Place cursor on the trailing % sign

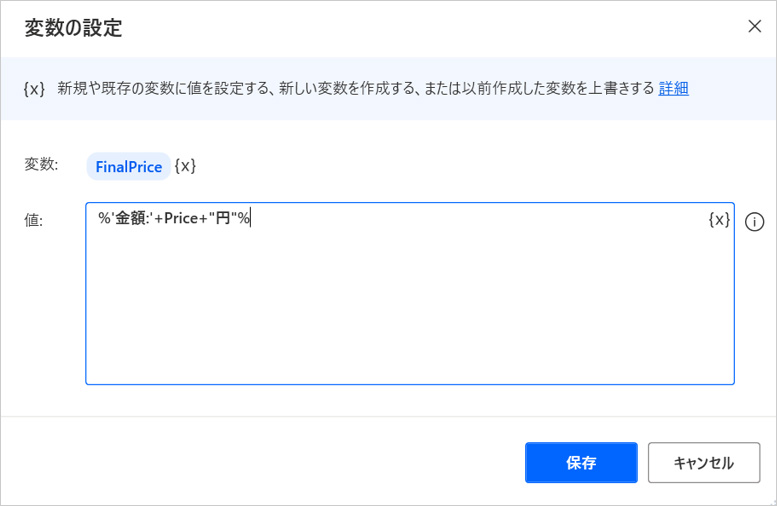(x=243, y=219)
